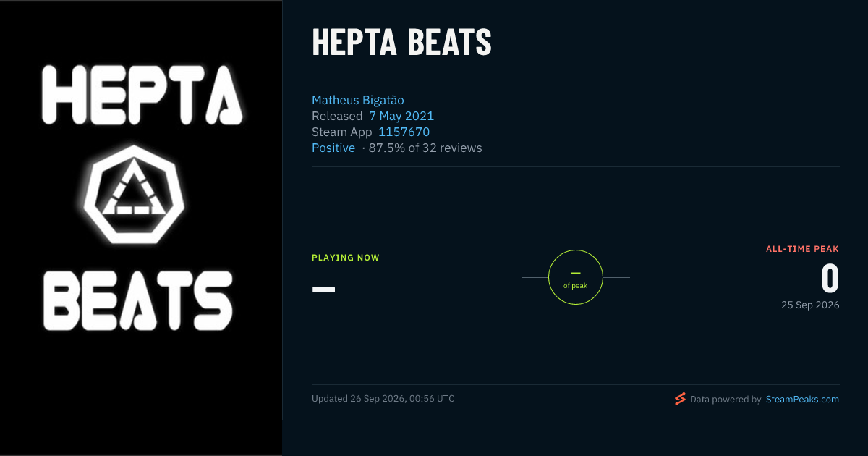
Task: Click the playing now dash value
Action: [x=323, y=289]
